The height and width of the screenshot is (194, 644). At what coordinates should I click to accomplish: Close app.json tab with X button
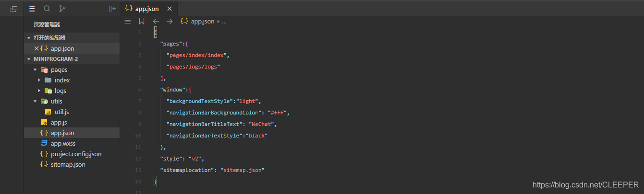[170, 9]
